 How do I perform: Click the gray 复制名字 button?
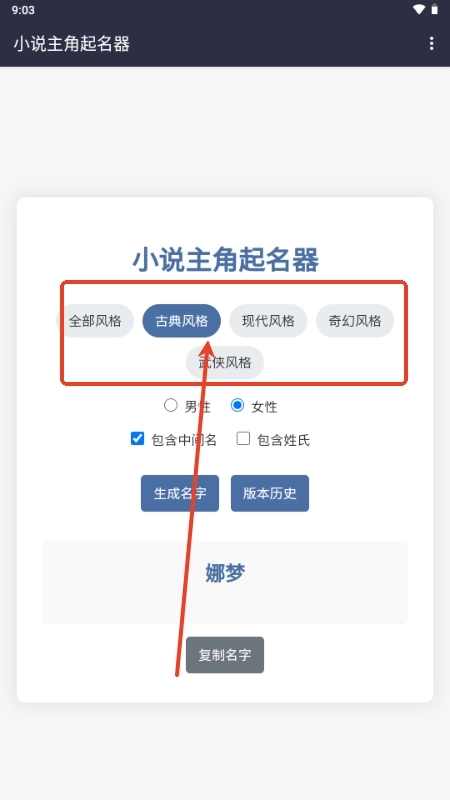pos(225,655)
